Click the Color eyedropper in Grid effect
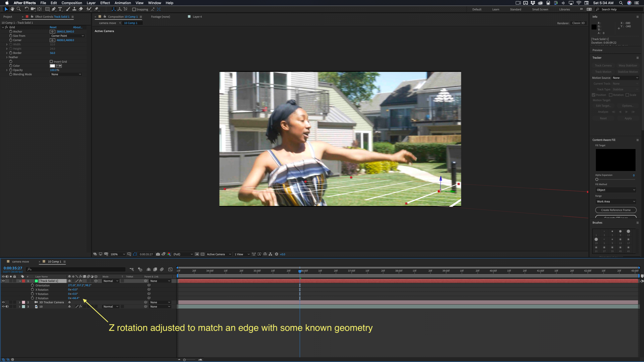The image size is (644, 362). [59, 66]
